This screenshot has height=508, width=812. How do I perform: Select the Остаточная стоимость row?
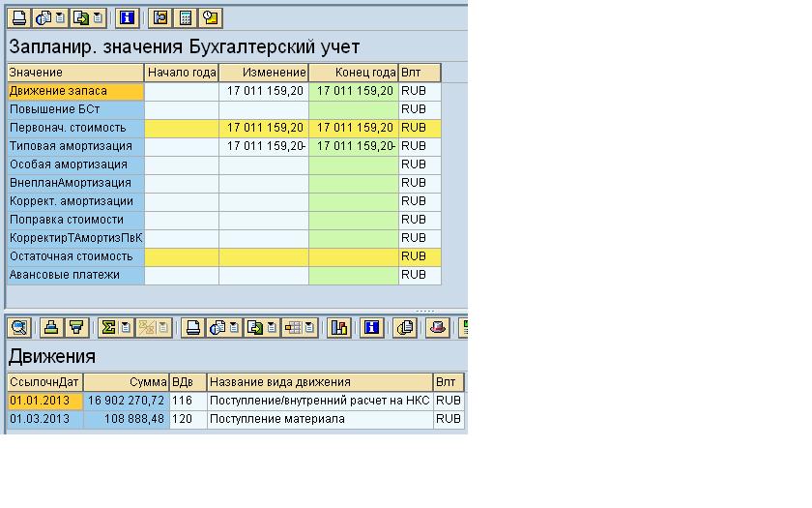point(75,256)
